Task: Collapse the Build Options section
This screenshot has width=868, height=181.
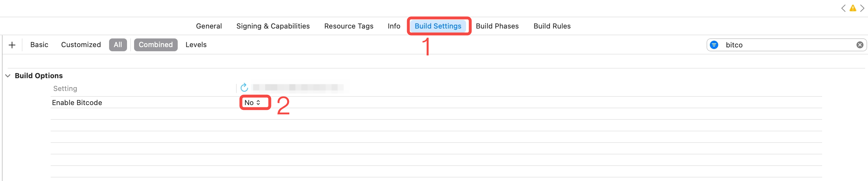Action: click(x=8, y=76)
